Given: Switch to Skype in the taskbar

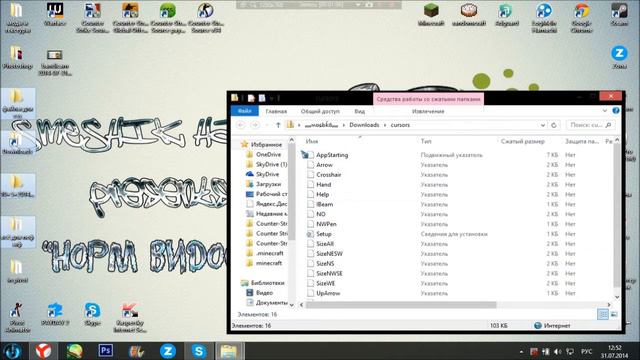Looking at the screenshot, I should (199, 351).
